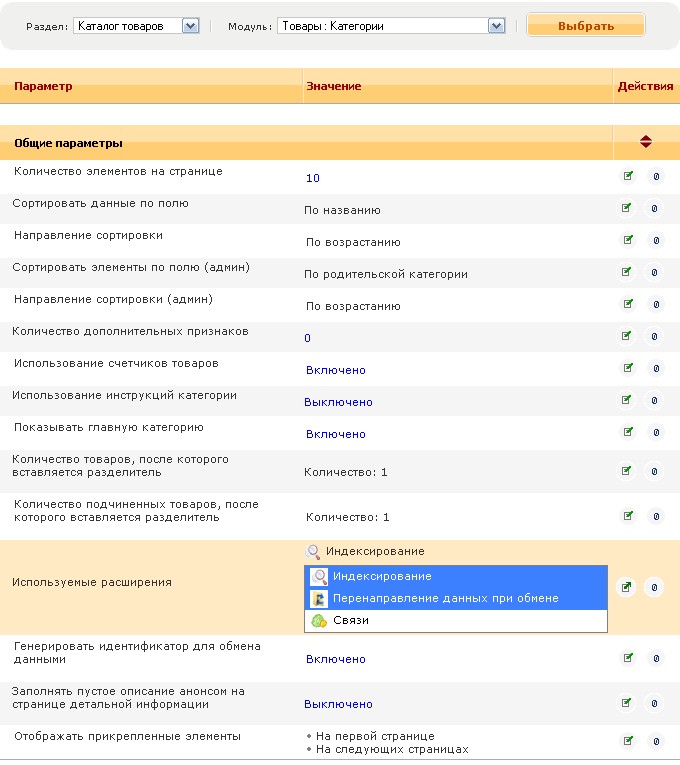Click reset '0' icon for Использование счетчиков товаров

pos(655,368)
